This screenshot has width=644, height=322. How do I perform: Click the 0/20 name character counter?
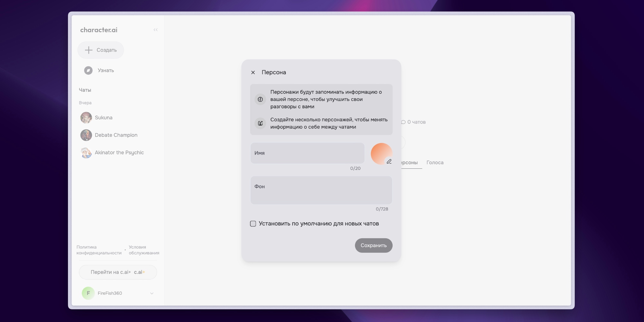pyautogui.click(x=355, y=168)
